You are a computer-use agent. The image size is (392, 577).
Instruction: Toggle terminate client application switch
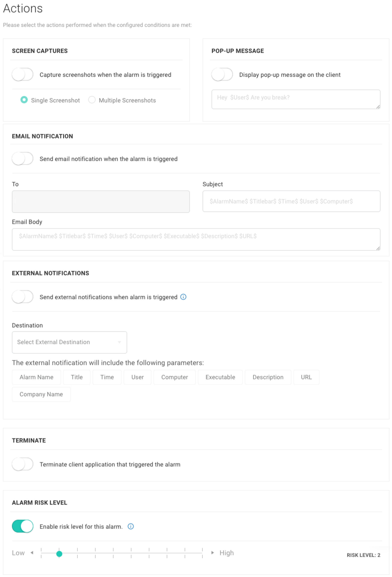(23, 464)
